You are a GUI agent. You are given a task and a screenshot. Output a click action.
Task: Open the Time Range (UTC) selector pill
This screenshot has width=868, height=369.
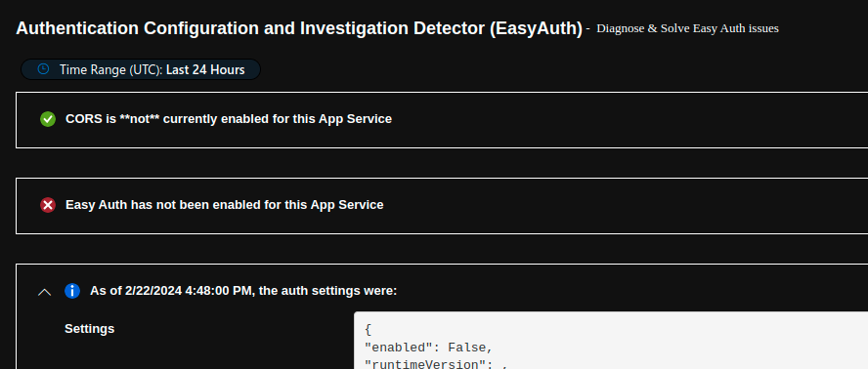141,69
